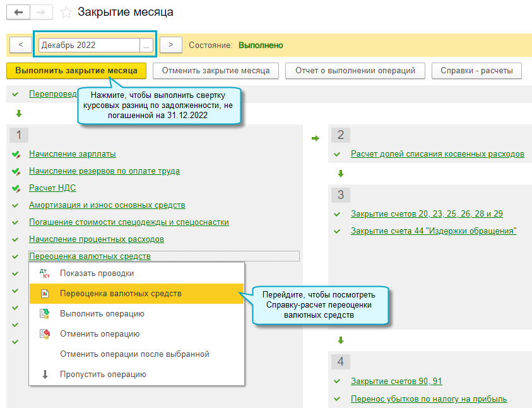Viewport: 532px width, 408px height.
Task: Switch to next month using right arrow
Action: tap(170, 45)
